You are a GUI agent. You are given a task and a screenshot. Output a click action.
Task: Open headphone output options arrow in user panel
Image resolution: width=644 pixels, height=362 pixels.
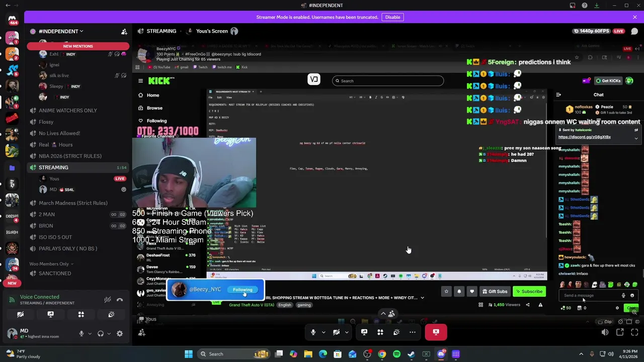click(109, 333)
